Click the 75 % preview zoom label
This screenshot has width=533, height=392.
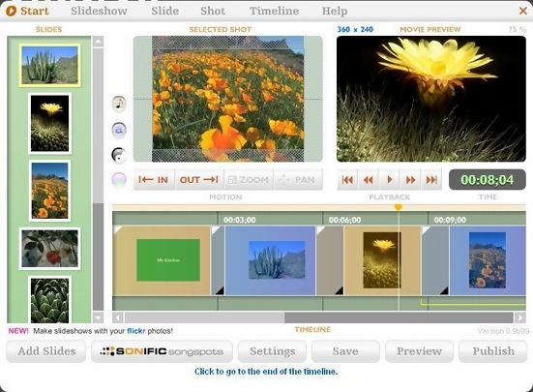(517, 30)
